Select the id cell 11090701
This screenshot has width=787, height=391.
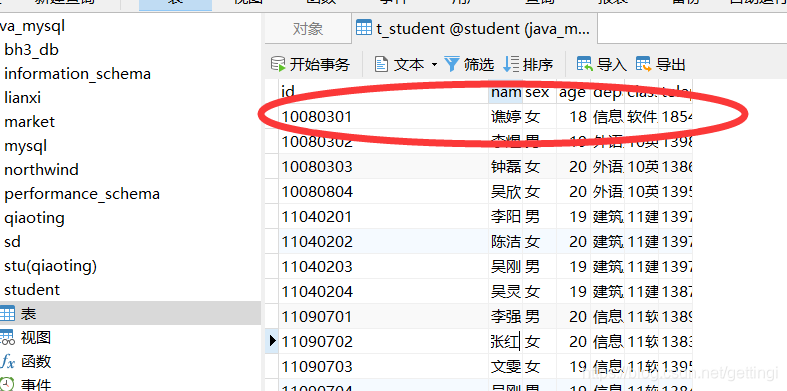pos(383,316)
